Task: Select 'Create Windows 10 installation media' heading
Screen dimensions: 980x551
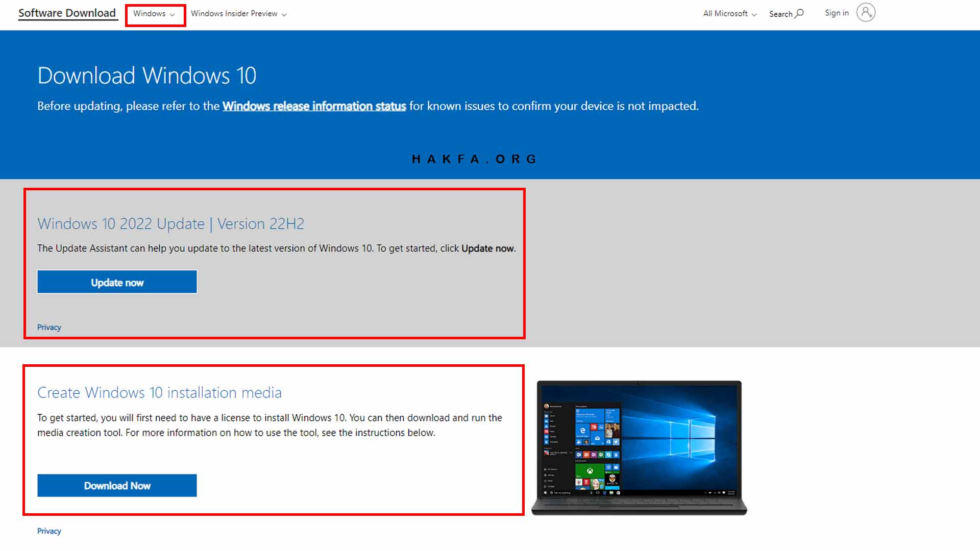Action: tap(159, 392)
